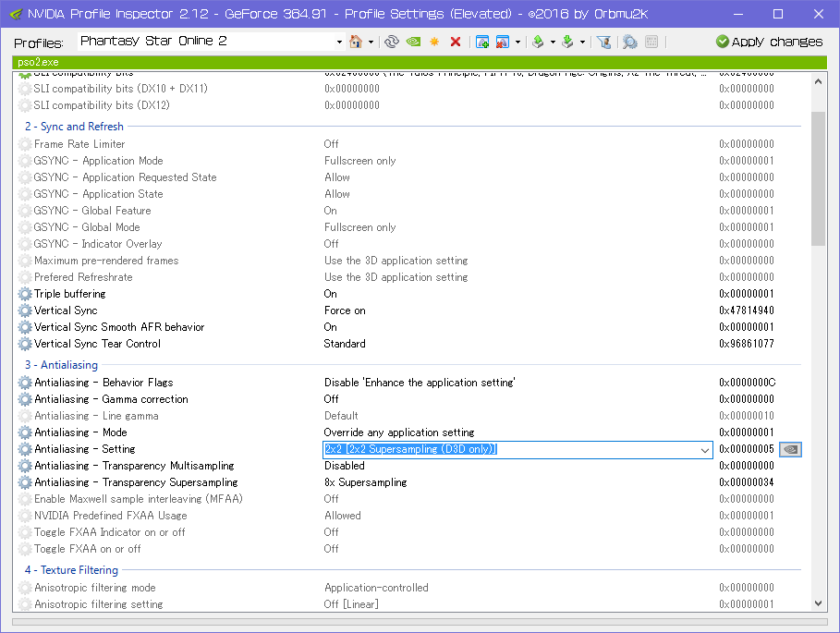Select the 'Prefered Refreshrate' setting
This screenshot has width=840, height=633.
tap(83, 277)
